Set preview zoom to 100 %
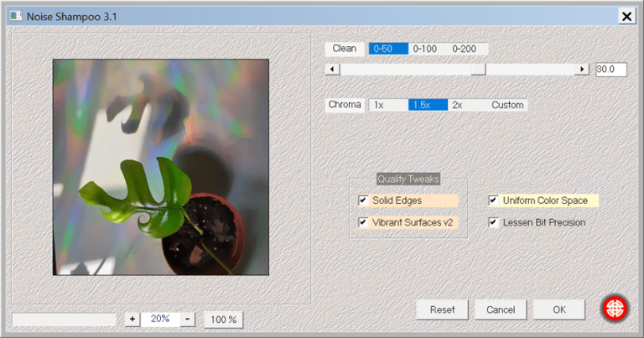This screenshot has height=338, width=644. click(x=222, y=320)
